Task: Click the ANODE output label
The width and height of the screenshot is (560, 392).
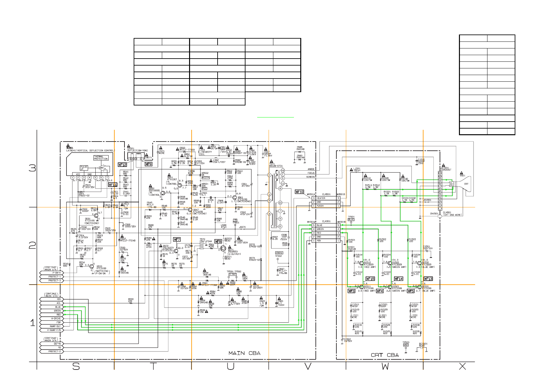Action: (311, 169)
